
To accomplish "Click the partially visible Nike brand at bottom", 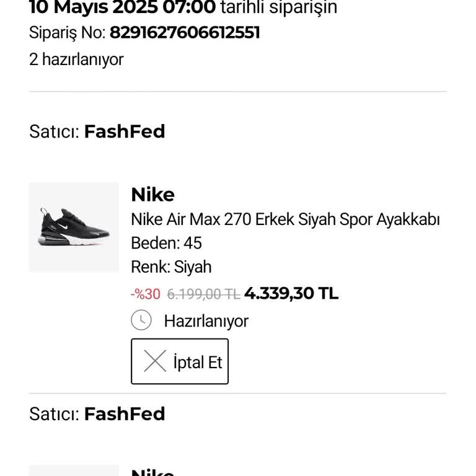I will 152,472.
